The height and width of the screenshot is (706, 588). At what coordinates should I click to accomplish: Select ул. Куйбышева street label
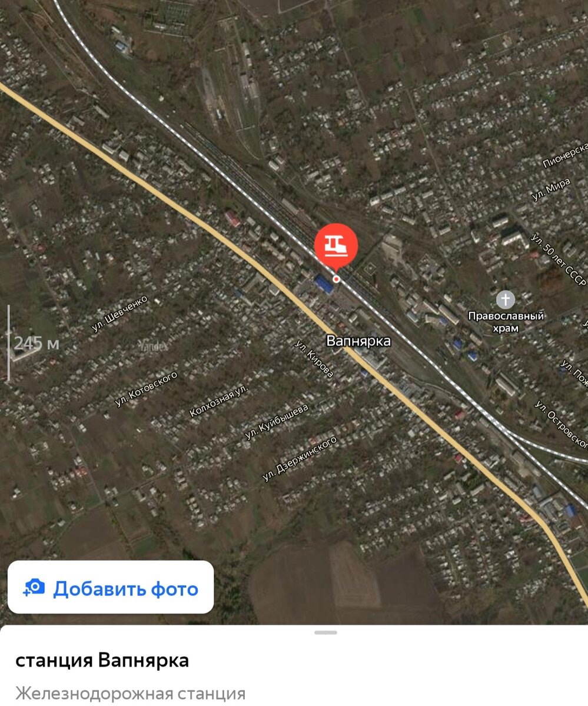pyautogui.click(x=277, y=422)
